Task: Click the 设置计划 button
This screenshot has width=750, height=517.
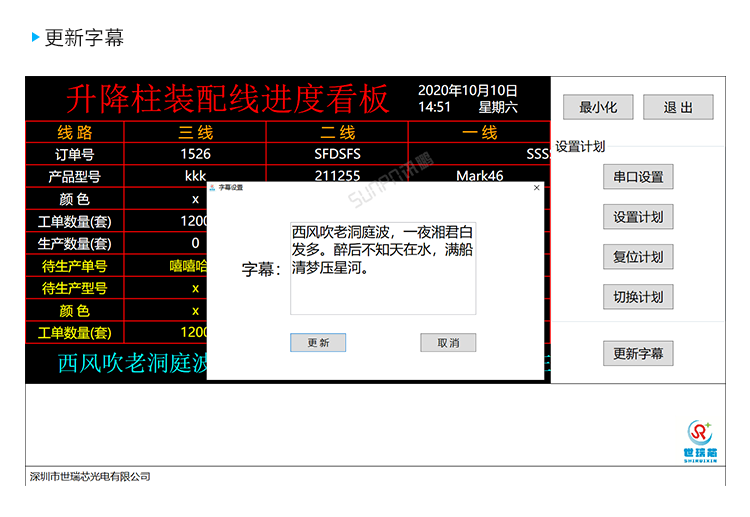Action: point(638,217)
